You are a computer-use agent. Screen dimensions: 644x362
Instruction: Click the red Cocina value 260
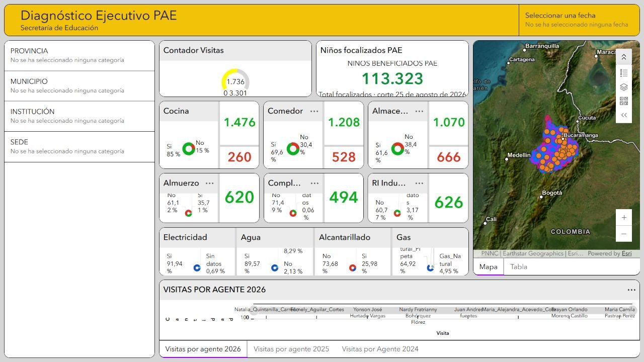point(239,157)
